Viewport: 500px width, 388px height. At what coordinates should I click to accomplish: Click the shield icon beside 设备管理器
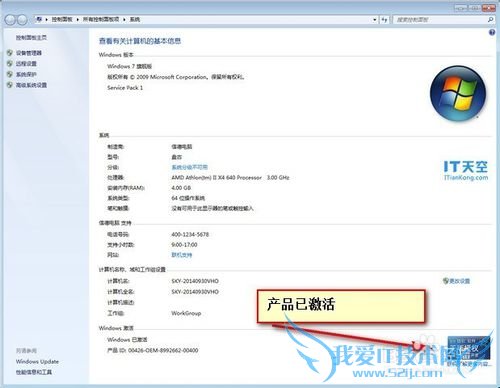click(x=10, y=53)
